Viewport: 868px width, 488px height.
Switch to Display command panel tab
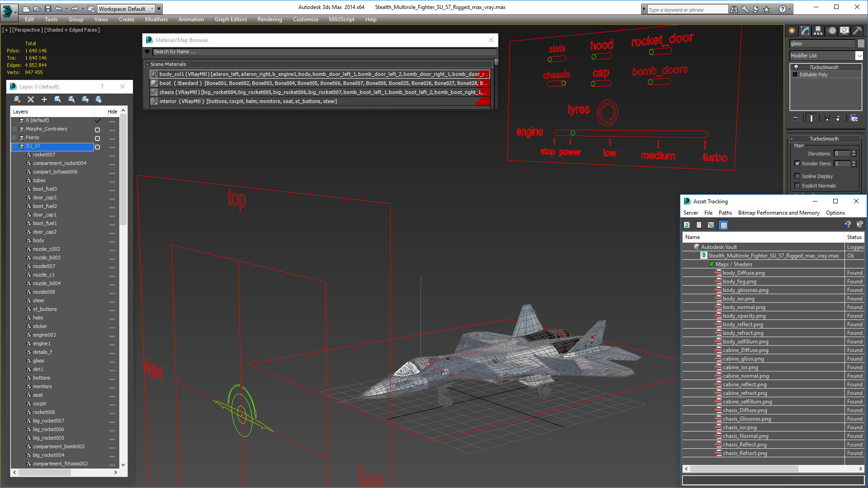(844, 31)
